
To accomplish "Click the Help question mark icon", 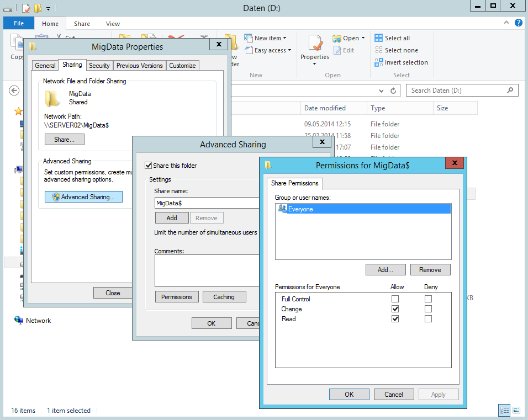I will [519, 23].
